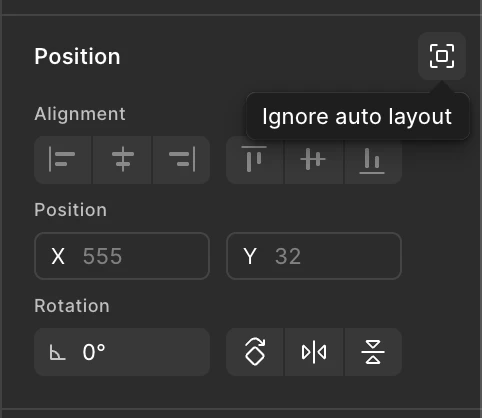This screenshot has height=418, width=482.
Task: Rotate the object 90 degrees
Action: pyautogui.click(x=255, y=352)
